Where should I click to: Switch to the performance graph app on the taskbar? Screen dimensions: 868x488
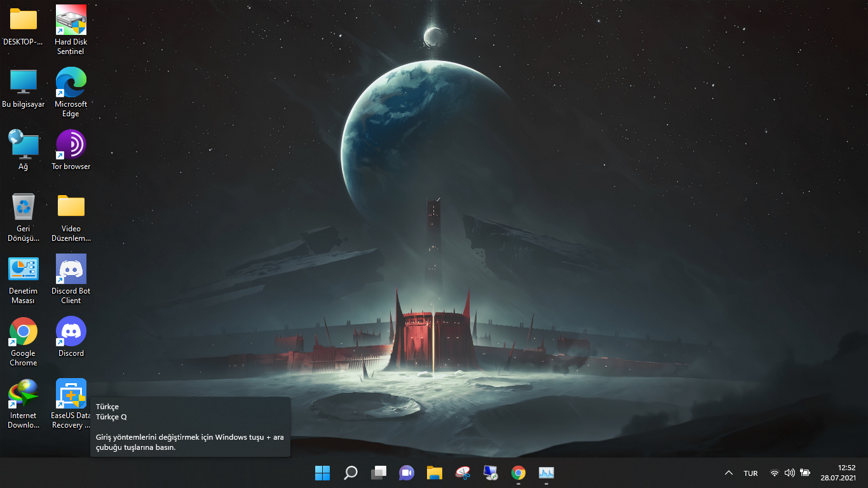[546, 473]
